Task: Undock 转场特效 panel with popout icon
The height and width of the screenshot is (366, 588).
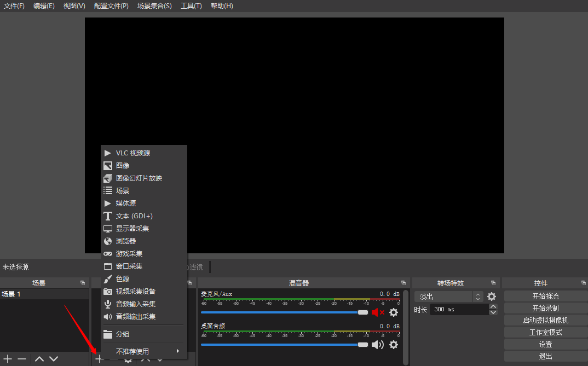Action: [493, 283]
